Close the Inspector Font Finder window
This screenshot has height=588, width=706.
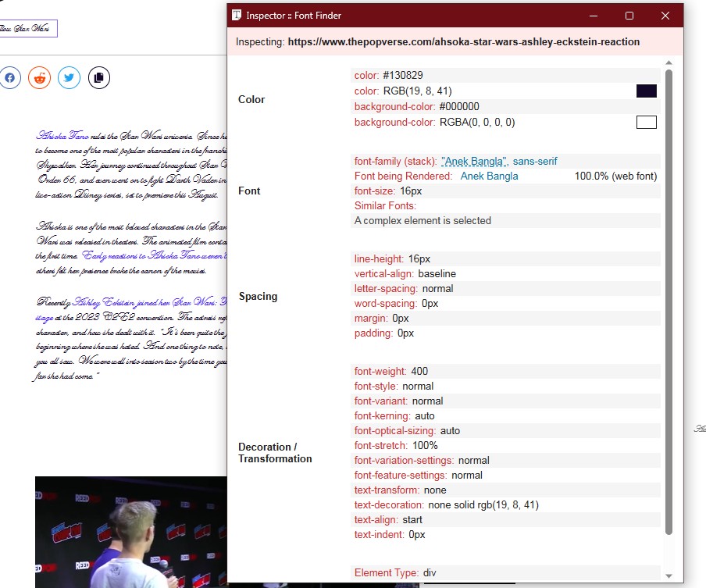[665, 16]
